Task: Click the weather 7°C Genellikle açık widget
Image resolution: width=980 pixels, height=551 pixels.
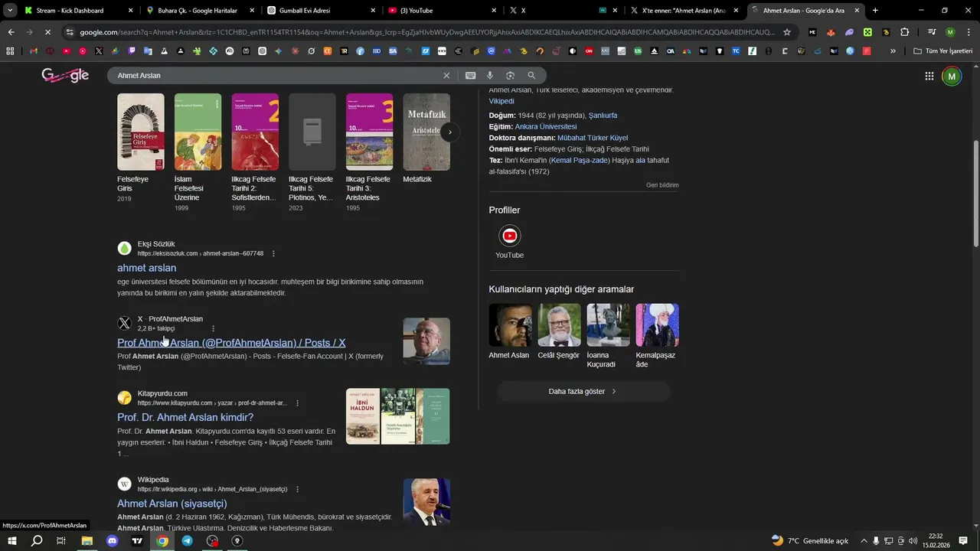Action: click(809, 540)
